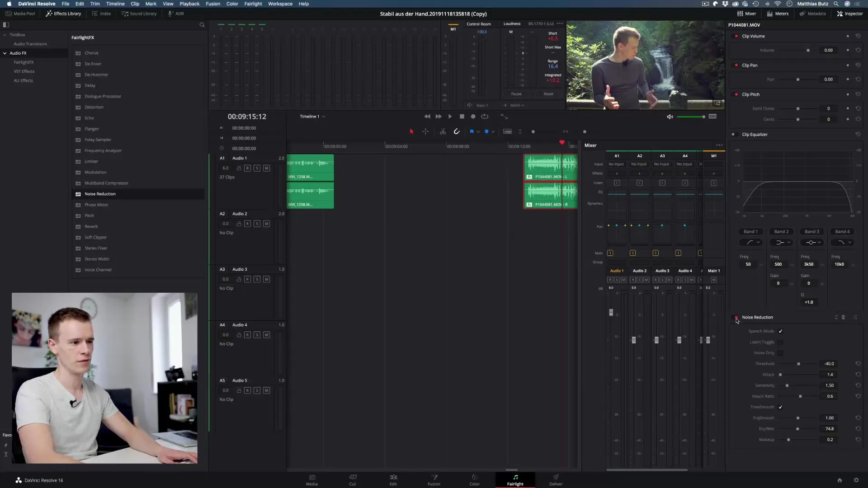The image size is (868, 488).
Task: Toggle Clip Equalizer enable switch
Action: point(734,134)
